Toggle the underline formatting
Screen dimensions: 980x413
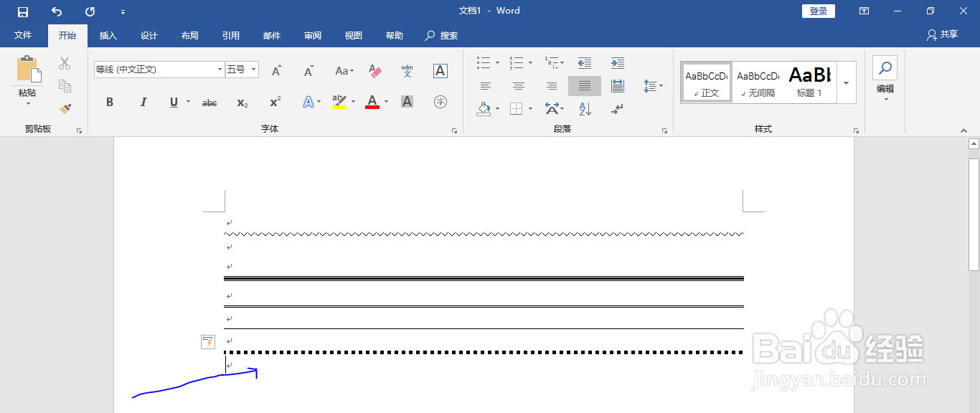pos(173,102)
